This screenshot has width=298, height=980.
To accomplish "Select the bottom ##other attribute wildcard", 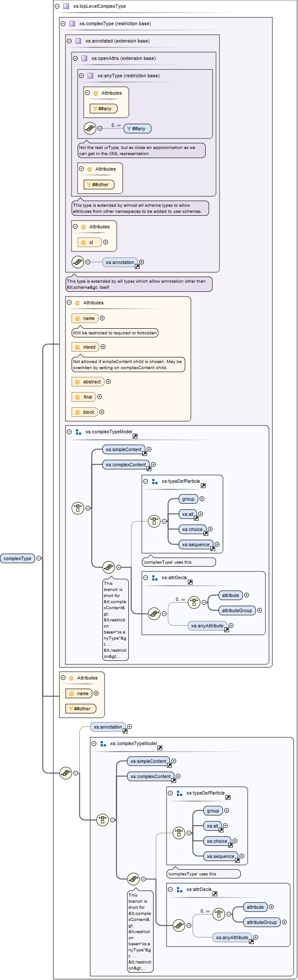I will pyautogui.click(x=81, y=709).
